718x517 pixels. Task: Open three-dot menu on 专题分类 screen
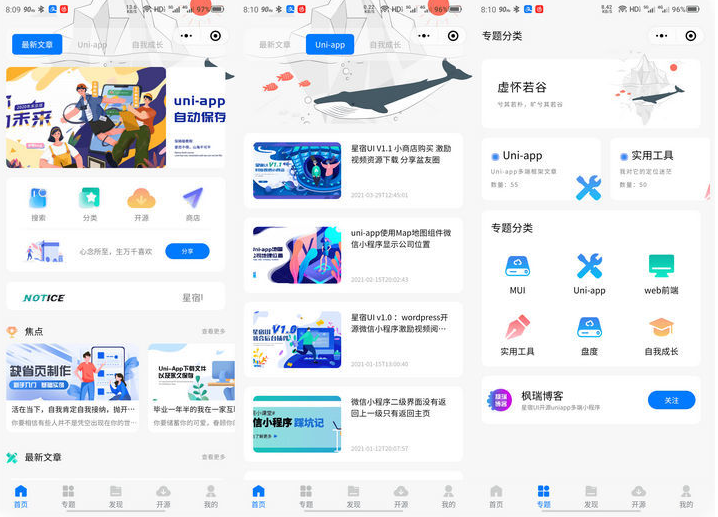tap(662, 36)
